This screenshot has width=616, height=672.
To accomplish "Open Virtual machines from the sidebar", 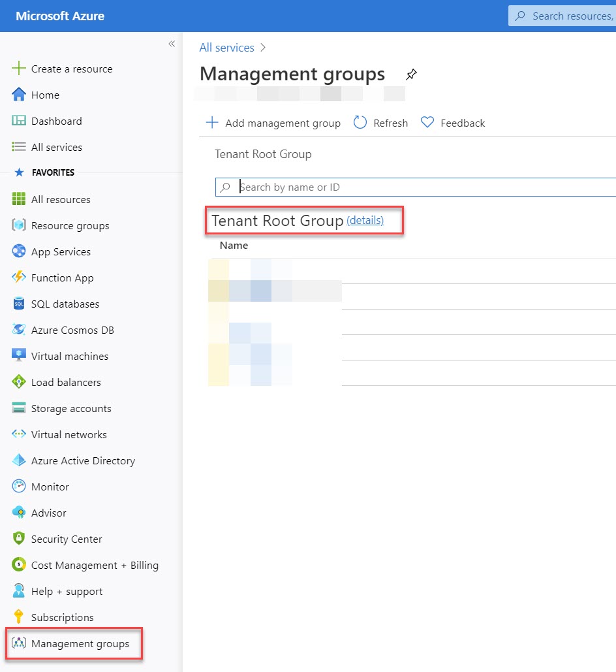I will click(x=70, y=356).
